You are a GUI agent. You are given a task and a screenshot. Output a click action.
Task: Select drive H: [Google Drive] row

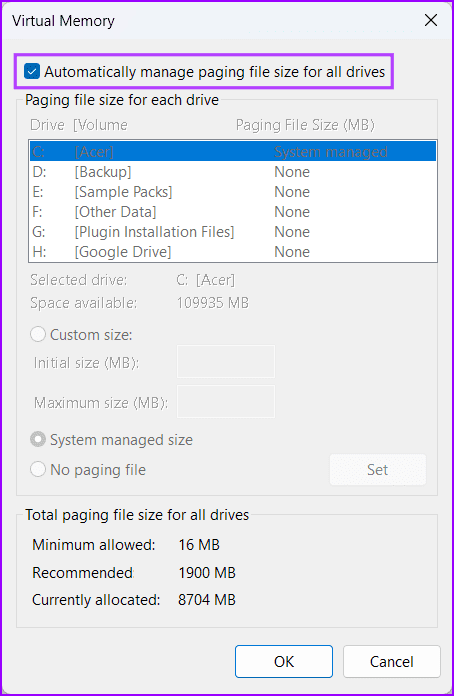coord(233,252)
